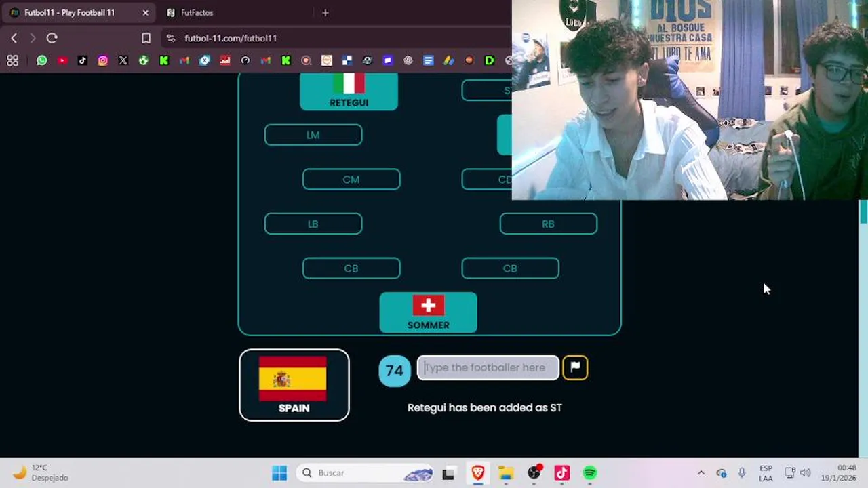This screenshot has height=488, width=868.
Task: Reload the futbol-11 page
Action: click(x=52, y=38)
